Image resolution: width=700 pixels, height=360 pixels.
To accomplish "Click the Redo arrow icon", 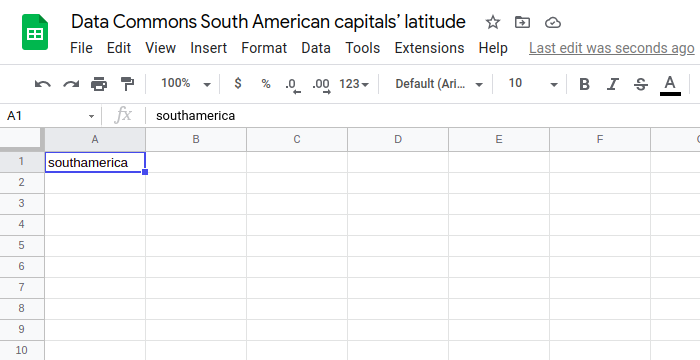I will click(71, 84).
